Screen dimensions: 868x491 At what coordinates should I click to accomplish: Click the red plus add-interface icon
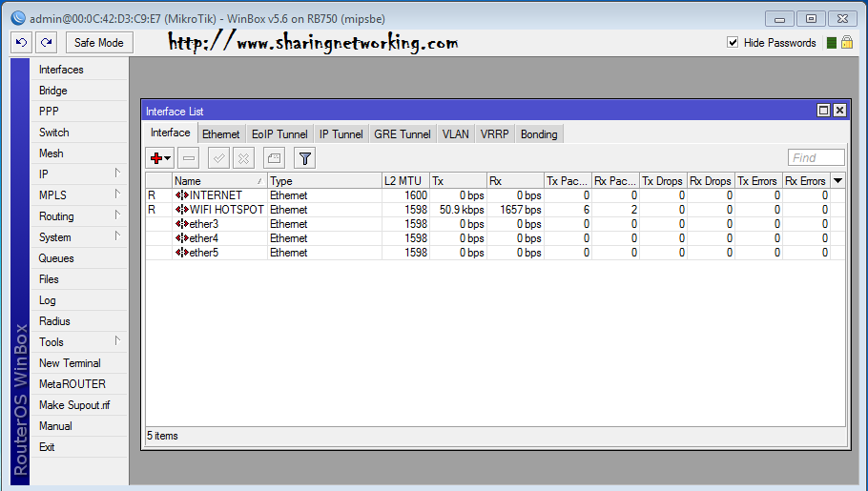tap(156, 159)
